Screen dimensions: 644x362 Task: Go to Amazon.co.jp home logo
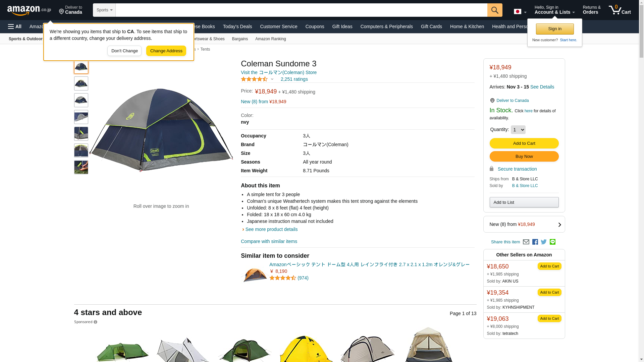click(x=29, y=10)
